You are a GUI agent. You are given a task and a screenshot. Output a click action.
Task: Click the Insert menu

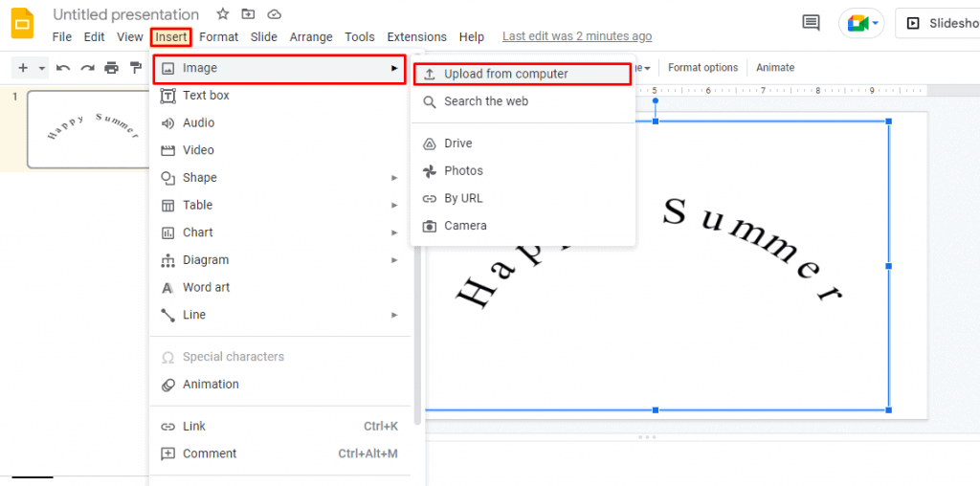pos(171,37)
